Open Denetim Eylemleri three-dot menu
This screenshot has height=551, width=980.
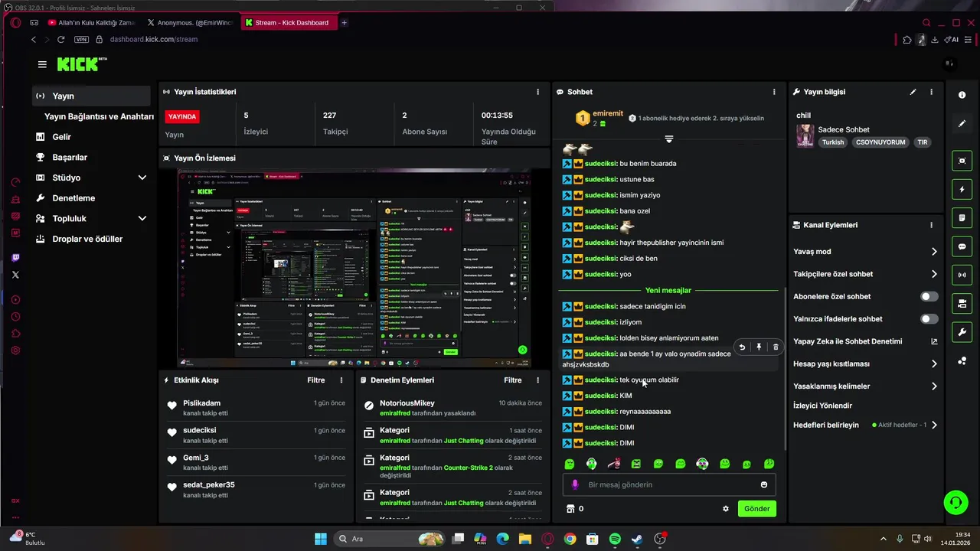click(537, 380)
